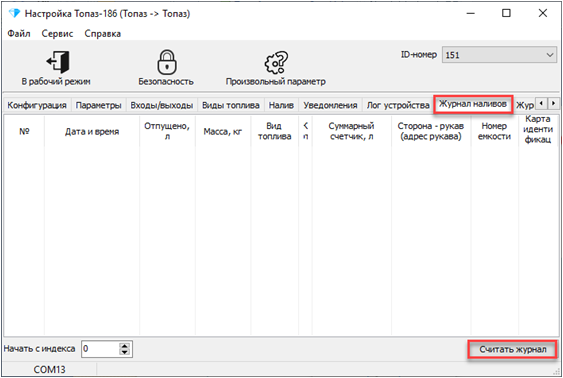The width and height of the screenshot is (563, 378).
Task: Click the 'Суммарный счетчик, л' column header
Action: tap(352, 131)
